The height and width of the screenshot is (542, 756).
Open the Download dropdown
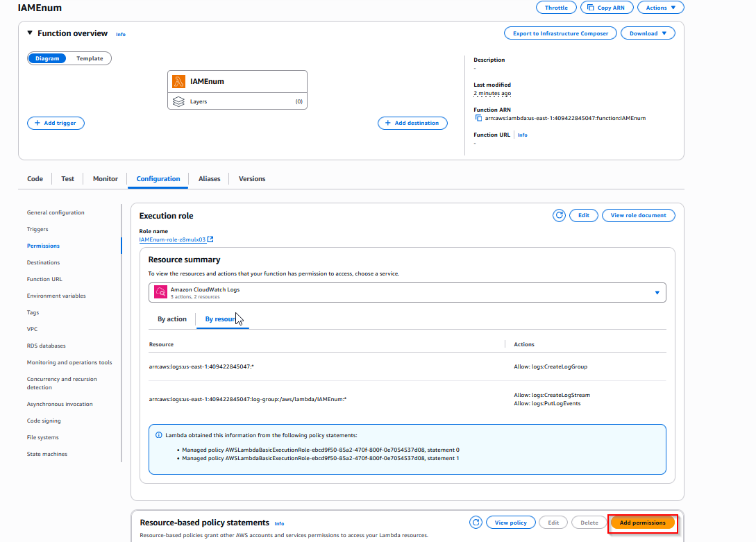(x=648, y=33)
